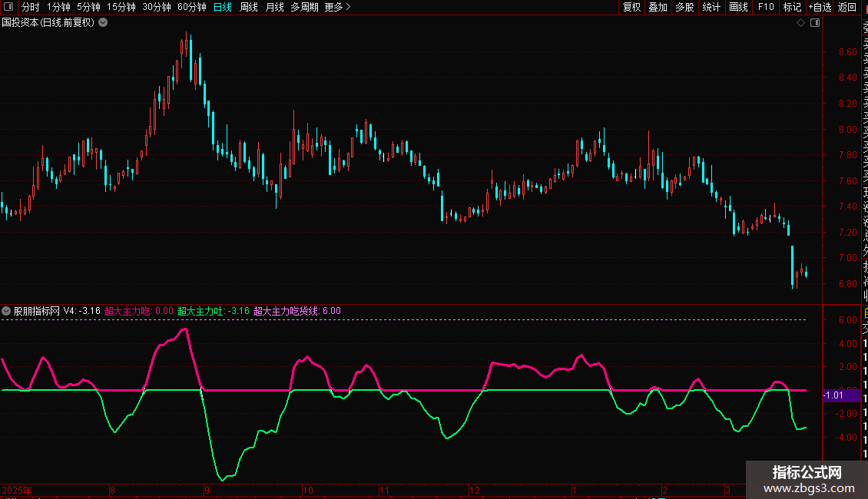Select the 60分钟 period tab
Image resolution: width=868 pixels, height=499 pixels.
pos(191,7)
